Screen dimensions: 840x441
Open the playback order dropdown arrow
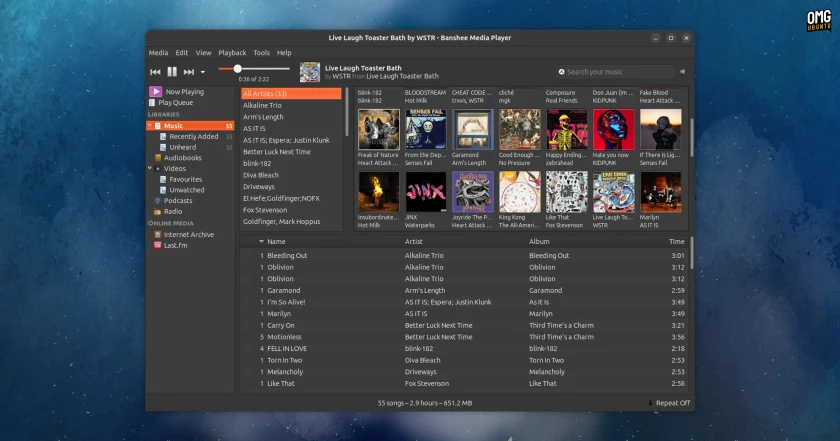coord(202,72)
